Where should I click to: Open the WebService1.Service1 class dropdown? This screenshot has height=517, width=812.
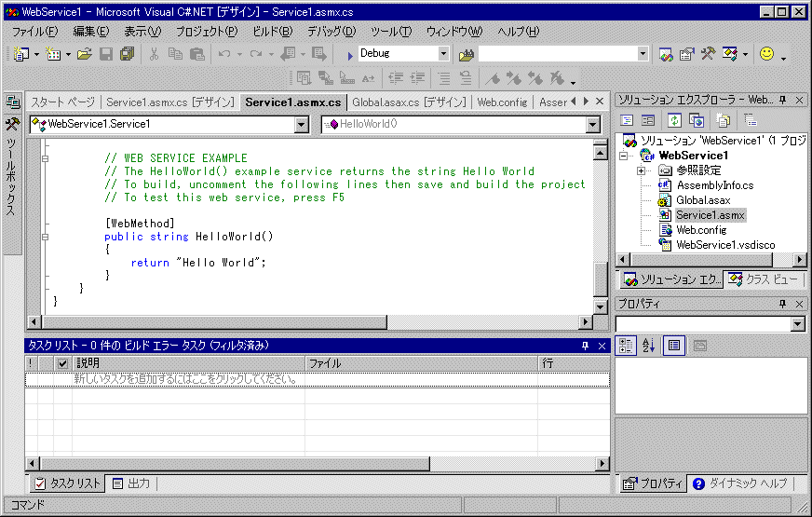(302, 124)
